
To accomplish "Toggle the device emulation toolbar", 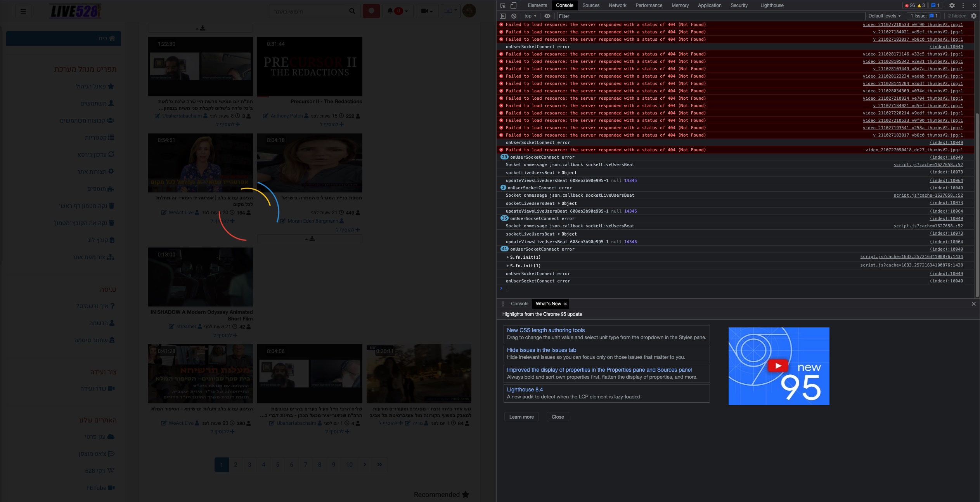I will click(513, 5).
